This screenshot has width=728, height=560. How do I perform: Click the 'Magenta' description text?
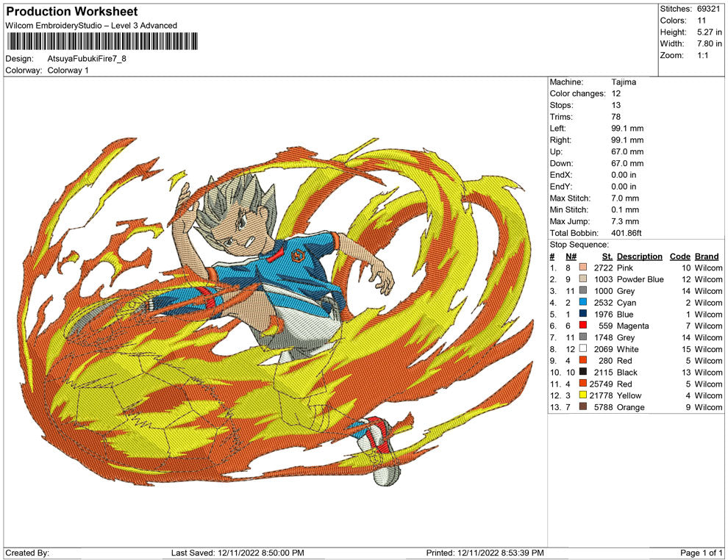click(x=633, y=326)
